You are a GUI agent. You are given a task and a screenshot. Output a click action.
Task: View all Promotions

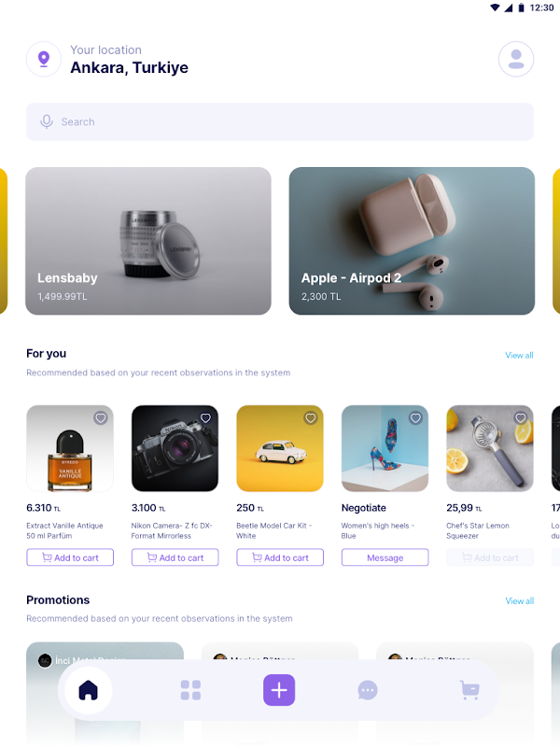coord(519,601)
